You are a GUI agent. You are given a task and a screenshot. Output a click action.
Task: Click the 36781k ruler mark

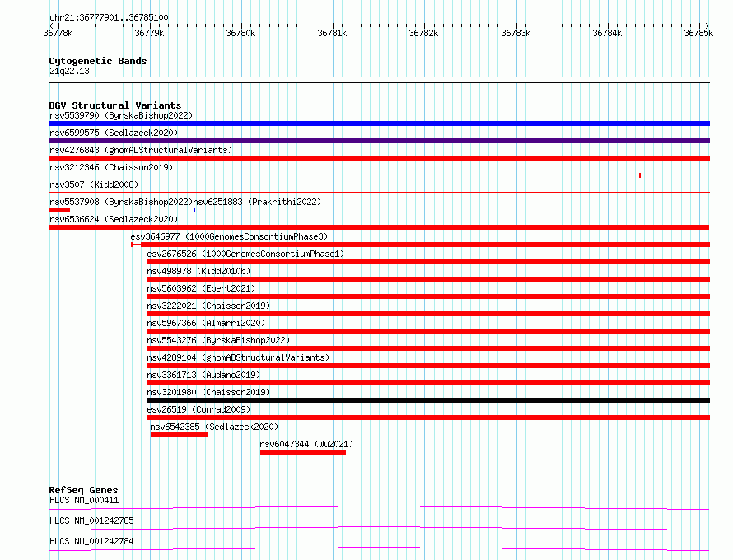click(333, 33)
